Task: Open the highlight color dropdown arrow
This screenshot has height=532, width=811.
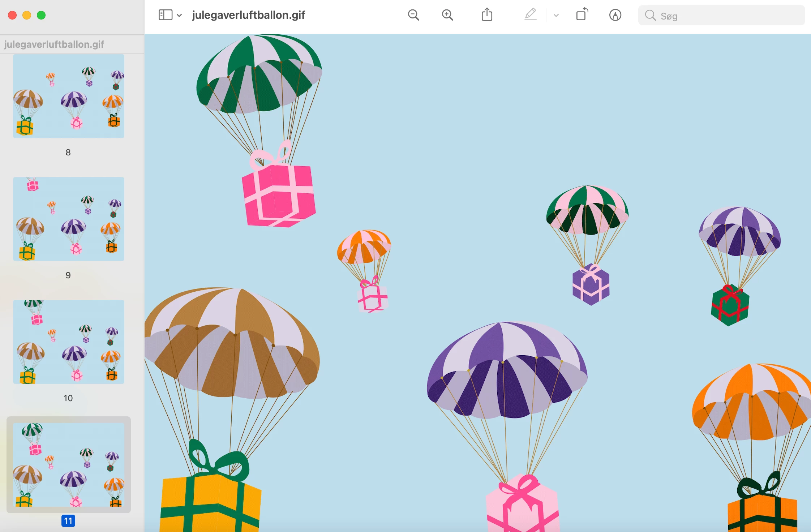Action: coord(556,16)
